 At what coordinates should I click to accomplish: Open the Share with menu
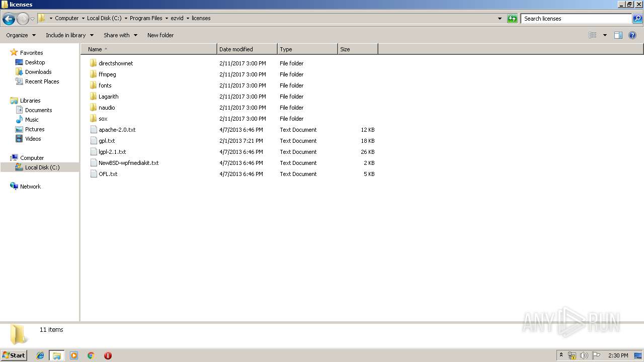pyautogui.click(x=120, y=35)
